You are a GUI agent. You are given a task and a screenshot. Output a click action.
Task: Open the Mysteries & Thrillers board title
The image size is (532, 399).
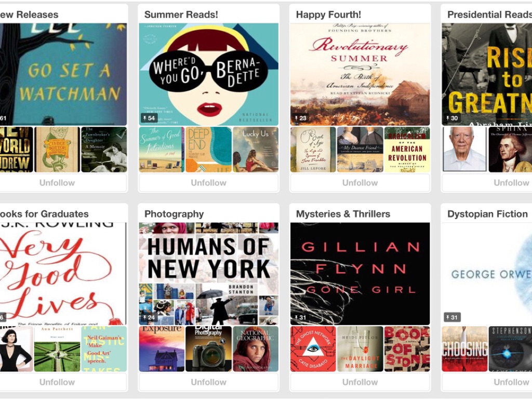(x=343, y=214)
